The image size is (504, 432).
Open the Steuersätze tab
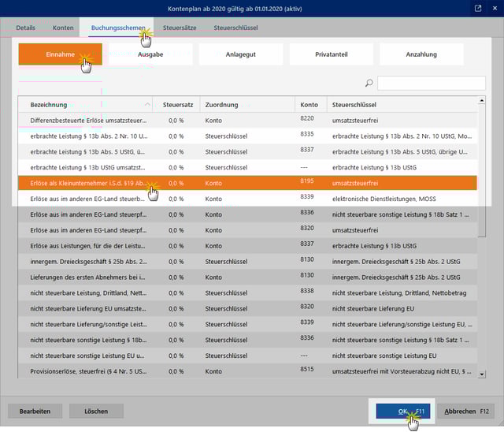[180, 28]
